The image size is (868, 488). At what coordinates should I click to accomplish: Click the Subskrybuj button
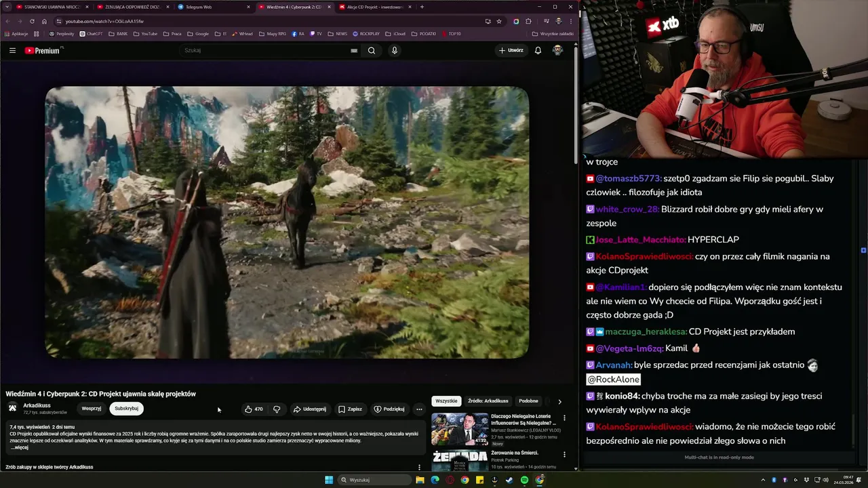(x=126, y=409)
